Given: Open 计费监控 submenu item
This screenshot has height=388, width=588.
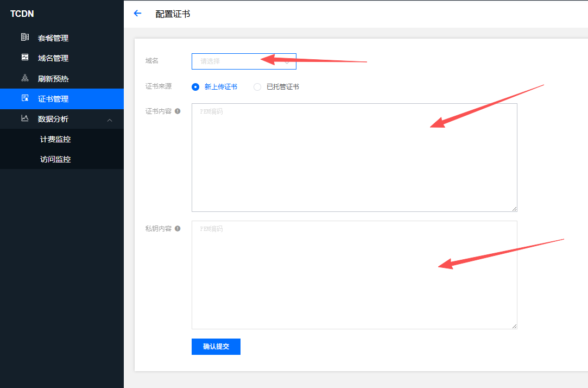Looking at the screenshot, I should tap(55, 139).
